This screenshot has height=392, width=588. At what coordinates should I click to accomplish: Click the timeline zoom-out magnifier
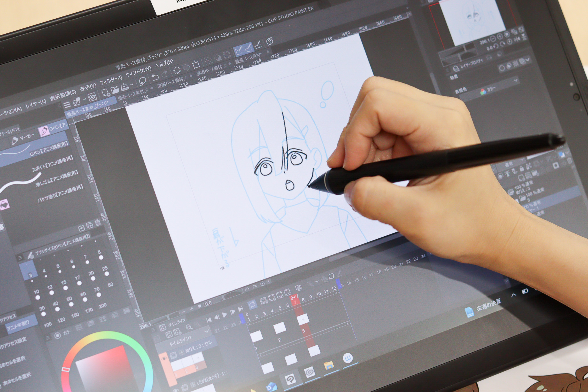(189, 327)
